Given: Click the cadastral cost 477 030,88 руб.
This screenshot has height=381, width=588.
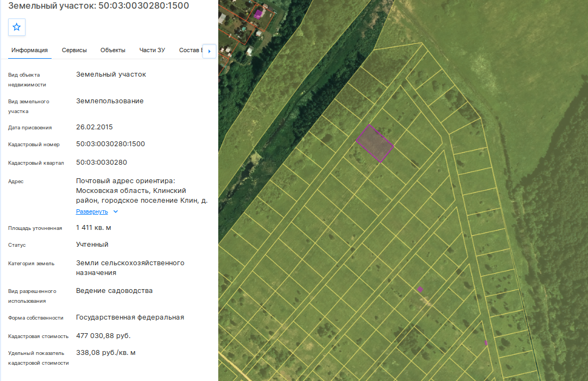Looking at the screenshot, I should point(103,336).
